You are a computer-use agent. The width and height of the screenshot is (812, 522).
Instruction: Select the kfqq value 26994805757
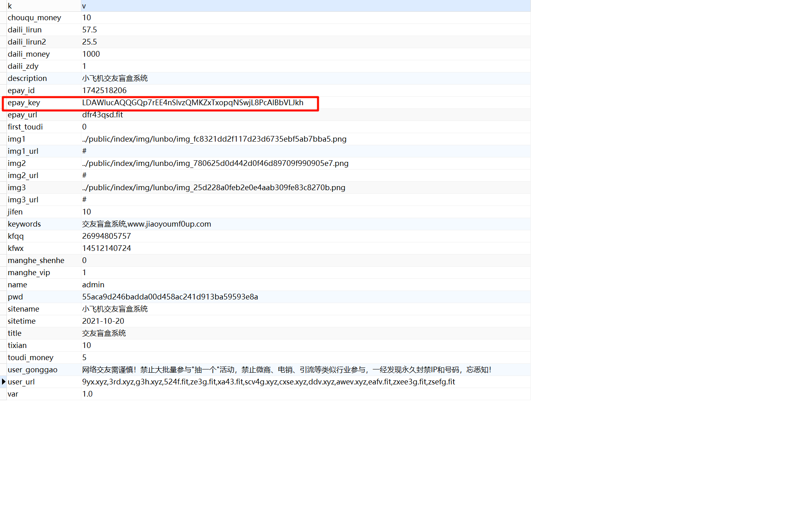pyautogui.click(x=106, y=236)
